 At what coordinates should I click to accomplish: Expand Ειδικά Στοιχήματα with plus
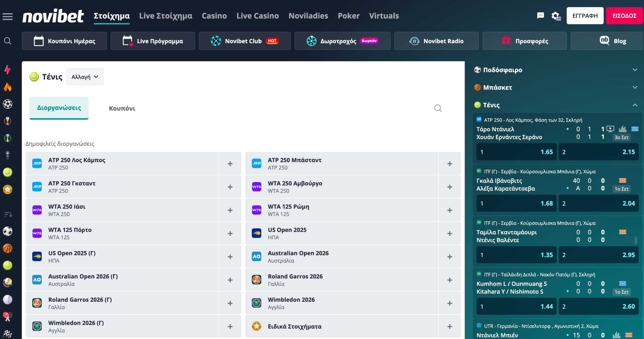(450, 326)
